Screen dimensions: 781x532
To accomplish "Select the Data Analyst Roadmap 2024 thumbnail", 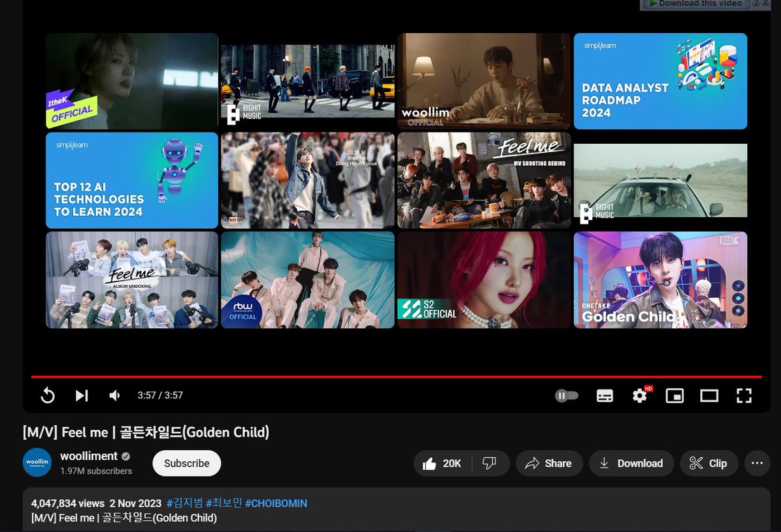I will (660, 81).
